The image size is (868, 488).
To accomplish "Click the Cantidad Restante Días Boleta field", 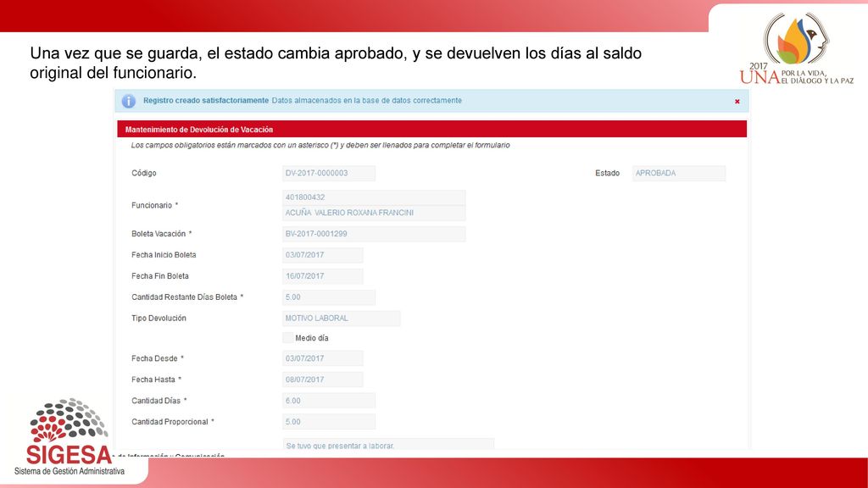I will point(329,297).
